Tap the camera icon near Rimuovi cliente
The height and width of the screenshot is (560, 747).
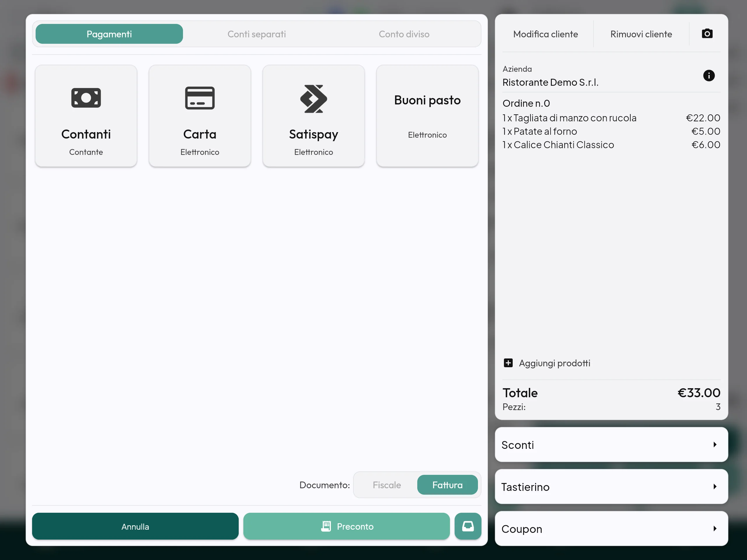[707, 34]
